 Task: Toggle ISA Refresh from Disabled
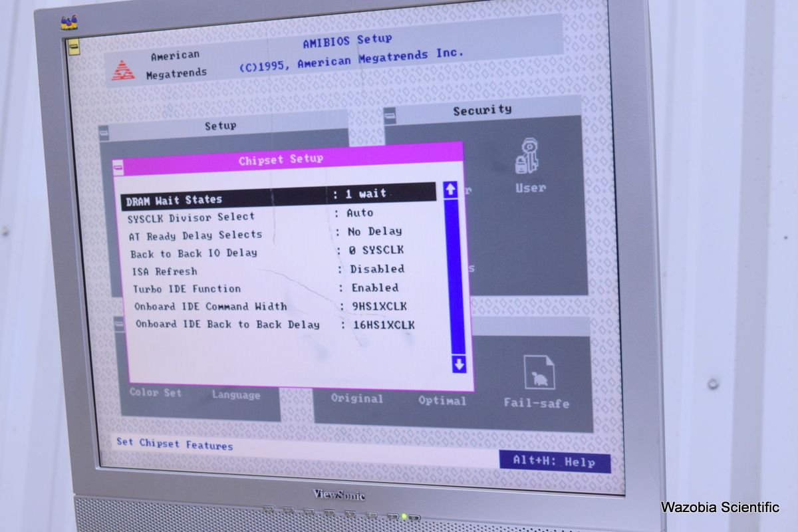[377, 269]
